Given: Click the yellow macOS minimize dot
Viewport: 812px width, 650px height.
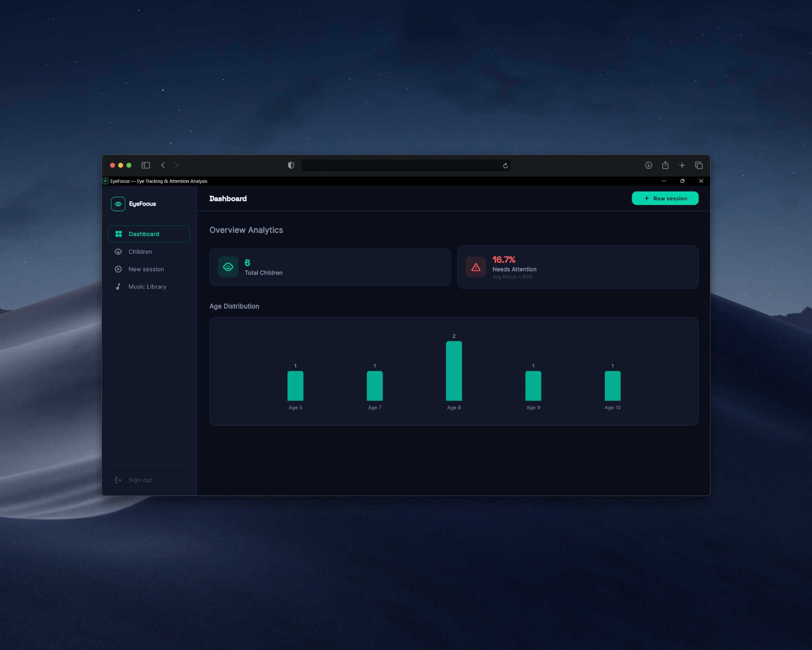Looking at the screenshot, I should coord(121,165).
